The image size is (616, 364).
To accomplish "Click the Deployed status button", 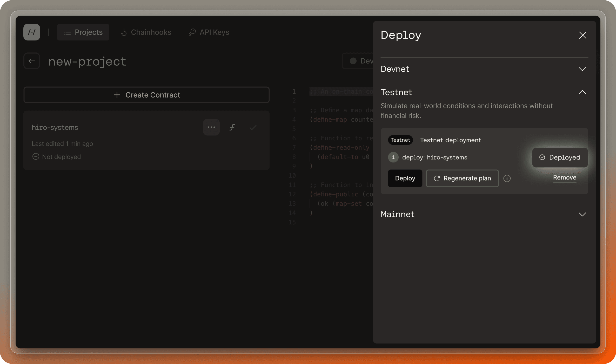I will point(560,157).
